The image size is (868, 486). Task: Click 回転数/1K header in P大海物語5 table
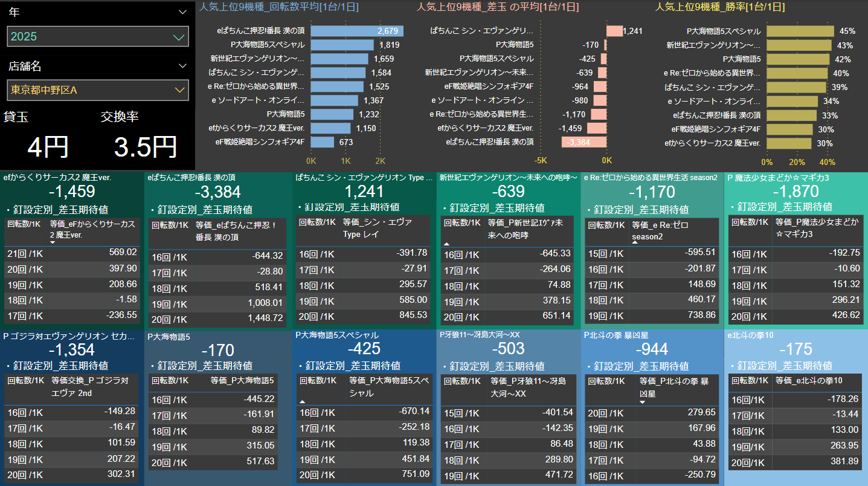[x=170, y=381]
